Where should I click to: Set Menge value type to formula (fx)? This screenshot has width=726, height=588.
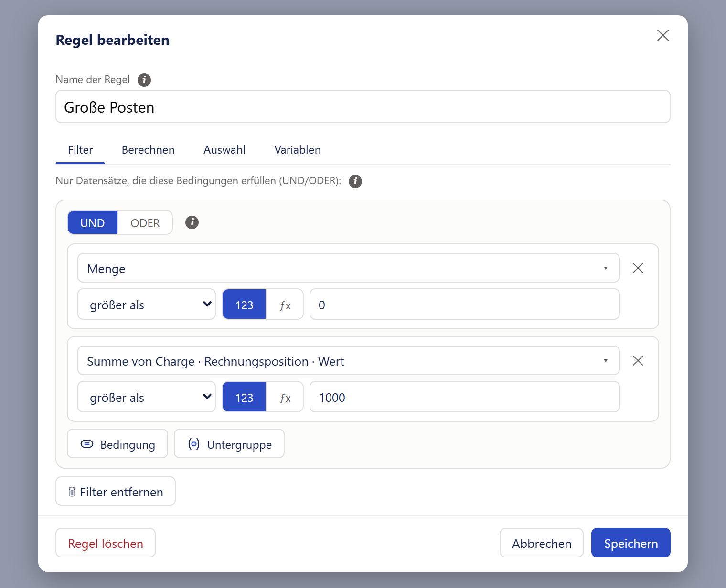(x=285, y=304)
